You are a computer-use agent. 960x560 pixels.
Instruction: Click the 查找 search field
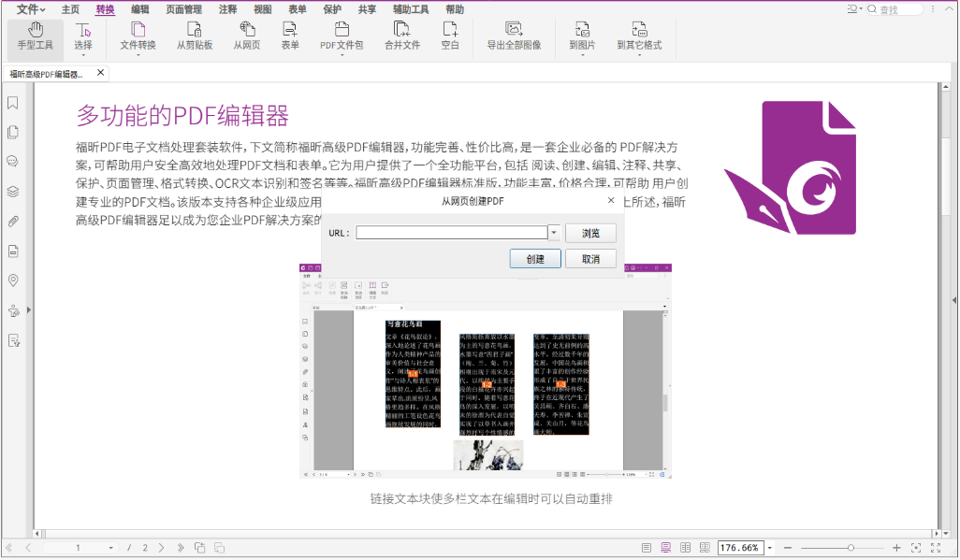(895, 9)
